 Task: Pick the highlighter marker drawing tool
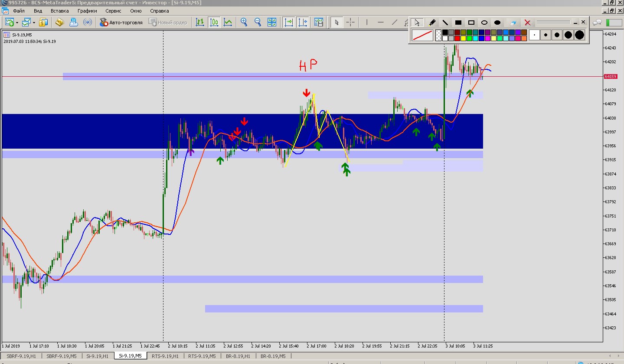click(x=432, y=23)
